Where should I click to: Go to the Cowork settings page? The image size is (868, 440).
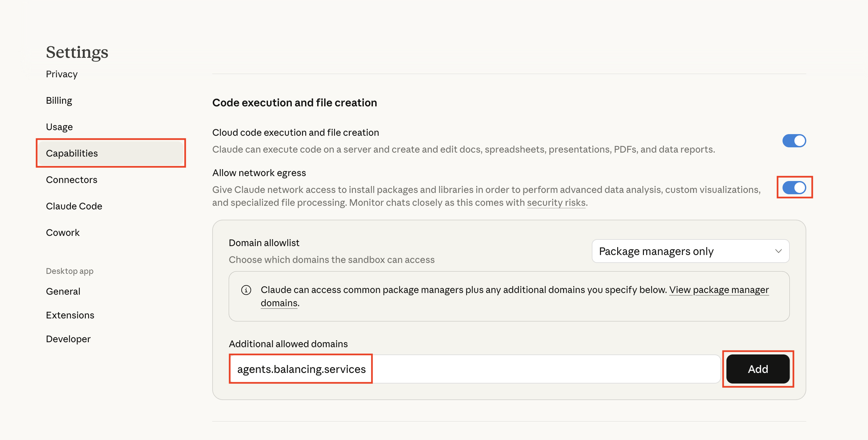[63, 232]
